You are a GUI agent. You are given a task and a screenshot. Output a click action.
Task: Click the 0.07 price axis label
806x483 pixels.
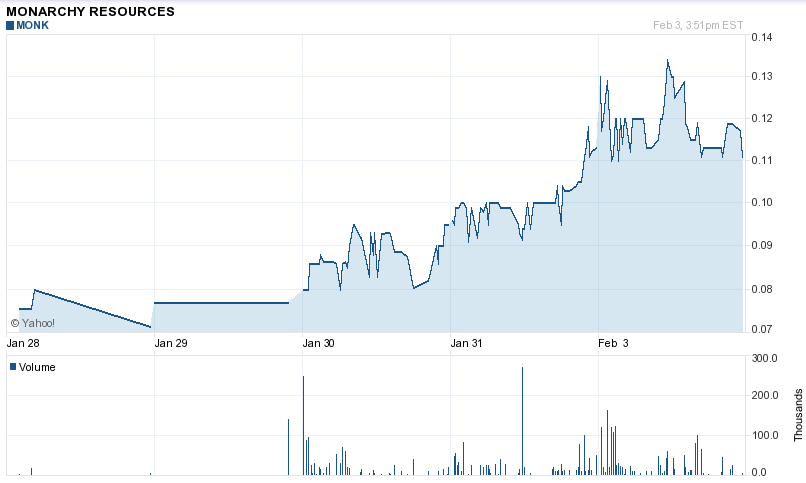pos(761,329)
